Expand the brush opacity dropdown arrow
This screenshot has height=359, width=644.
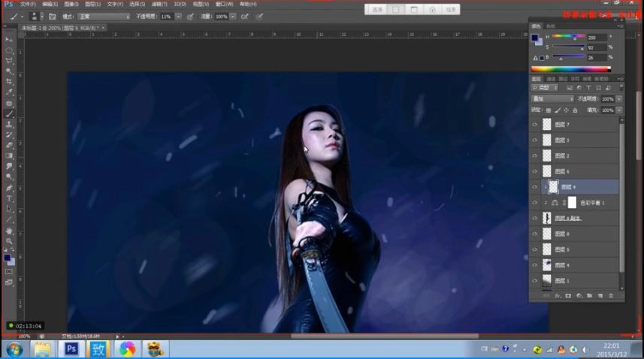click(x=178, y=16)
